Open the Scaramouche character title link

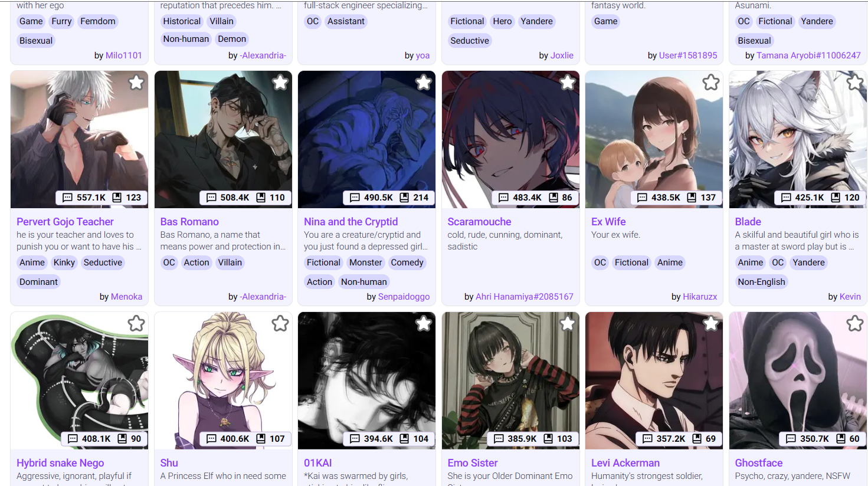click(479, 222)
